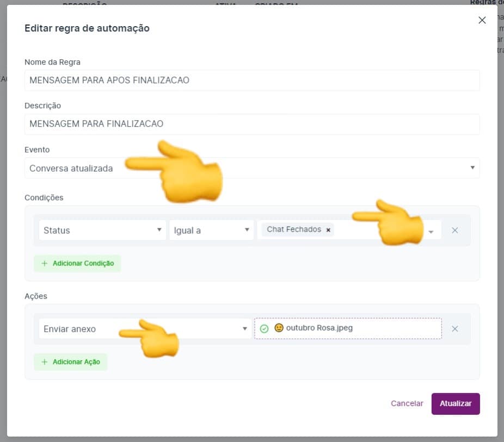Viewport: 504px width, 442px height.
Task: Select the Nome da Regra text field
Action: point(251,80)
